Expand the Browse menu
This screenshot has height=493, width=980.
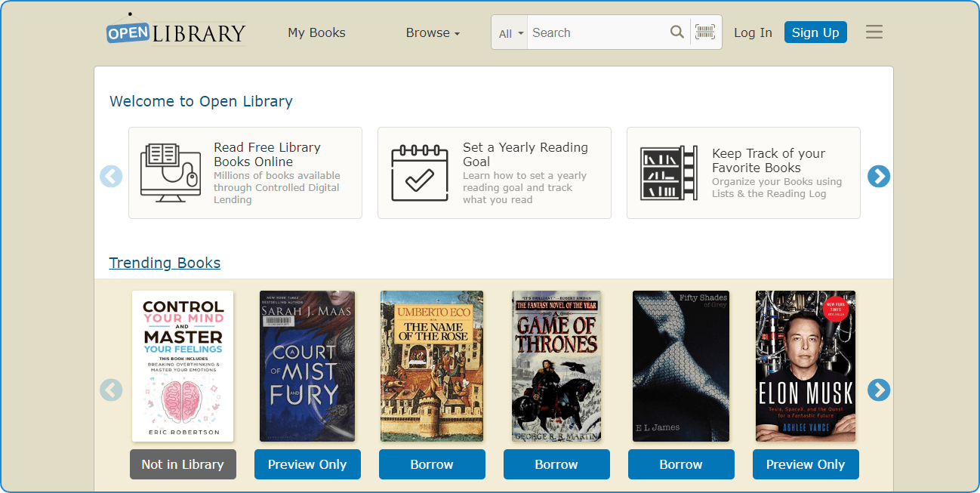(433, 32)
